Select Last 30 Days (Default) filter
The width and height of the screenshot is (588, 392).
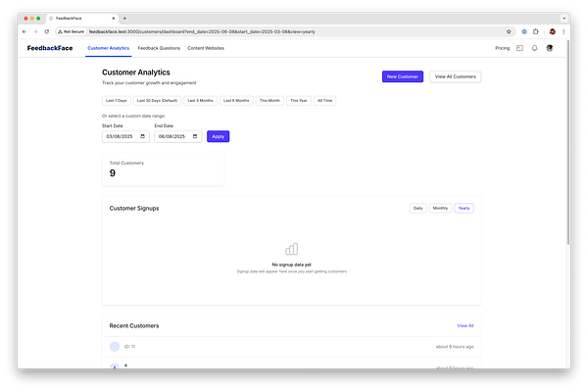(157, 101)
